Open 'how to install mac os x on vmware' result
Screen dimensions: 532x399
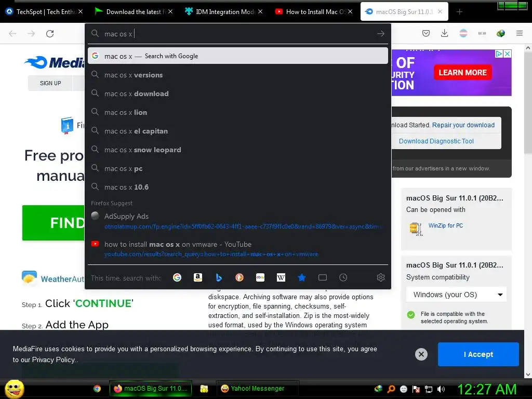coord(238,249)
